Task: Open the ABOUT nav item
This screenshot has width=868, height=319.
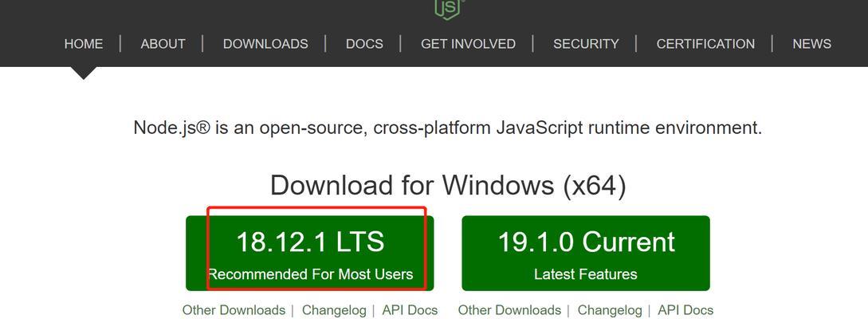Action: (x=163, y=44)
